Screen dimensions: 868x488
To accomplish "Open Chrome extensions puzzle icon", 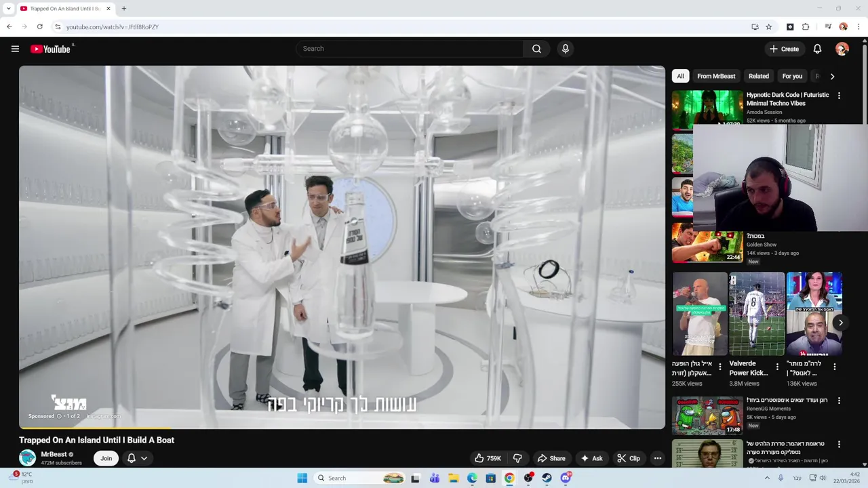I will pos(806,27).
